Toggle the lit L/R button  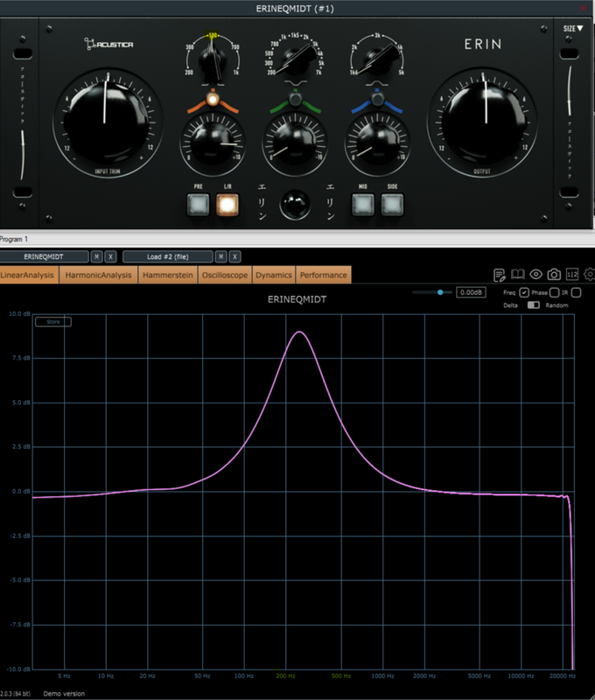point(227,205)
